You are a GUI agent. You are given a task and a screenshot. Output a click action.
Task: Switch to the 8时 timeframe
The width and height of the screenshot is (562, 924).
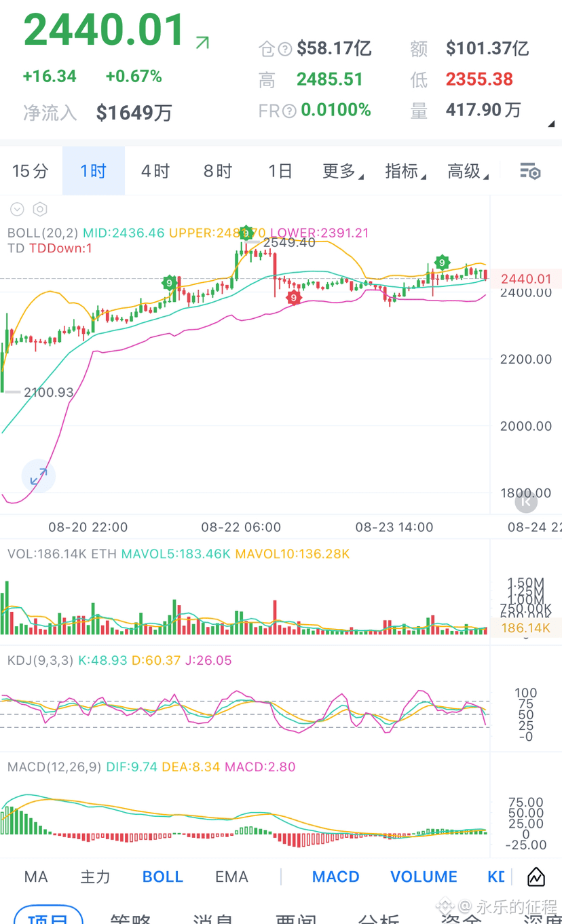tap(218, 171)
